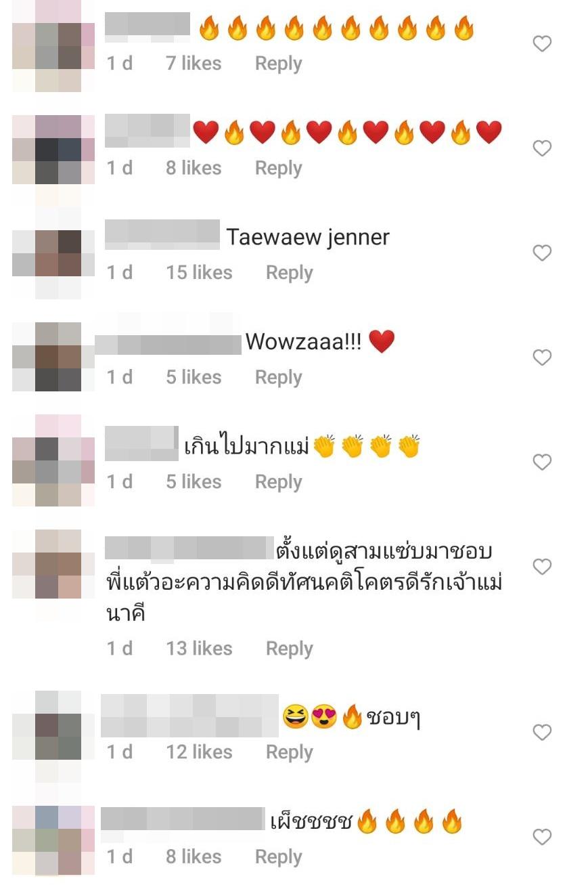588x885 pixels.
Task: Like the clapping hands emoji comment
Action: [542, 462]
